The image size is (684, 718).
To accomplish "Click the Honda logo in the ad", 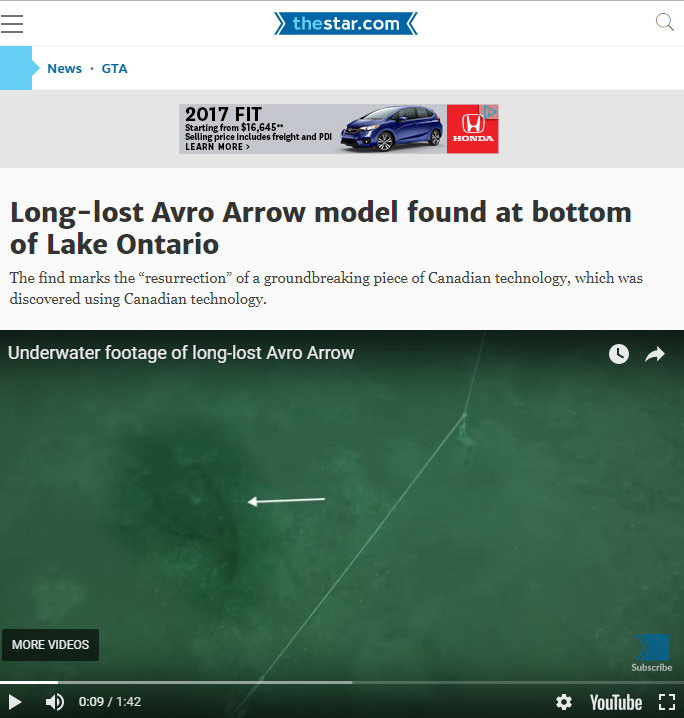I will click(472, 129).
